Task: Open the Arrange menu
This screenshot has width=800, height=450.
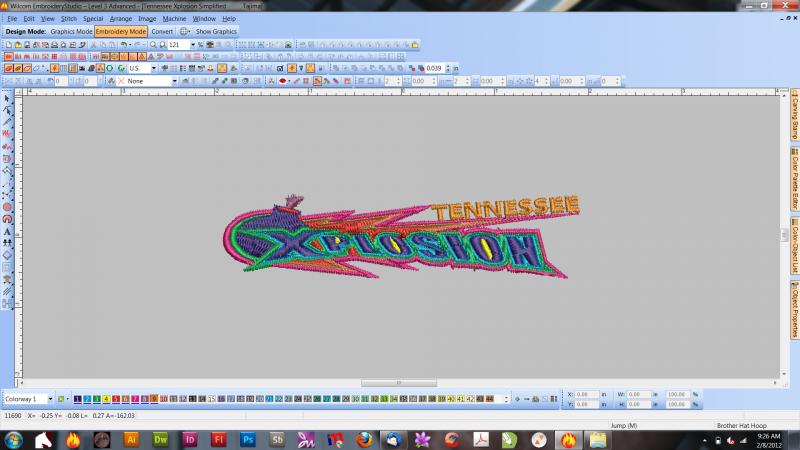Action: (x=121, y=19)
